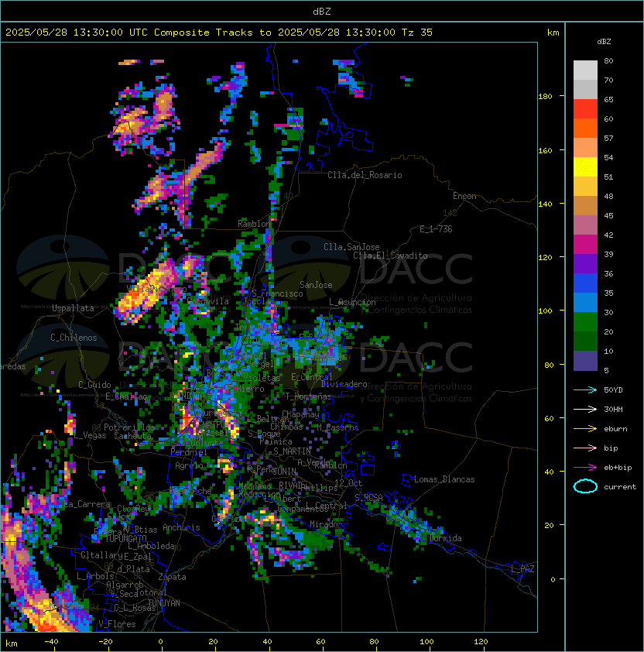The width and height of the screenshot is (644, 652).
Task: Click the 180 km vertical axis tick
Action: pos(545,97)
